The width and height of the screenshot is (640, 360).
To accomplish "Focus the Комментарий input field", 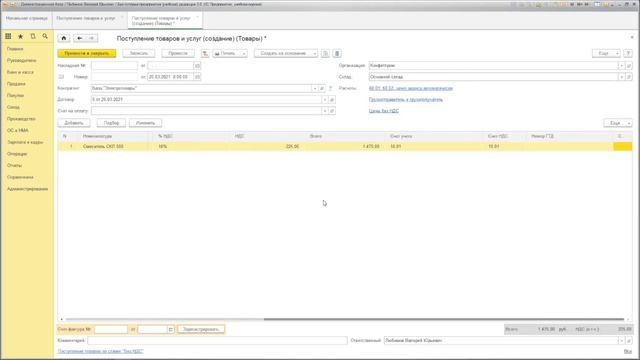I will pos(217,340).
